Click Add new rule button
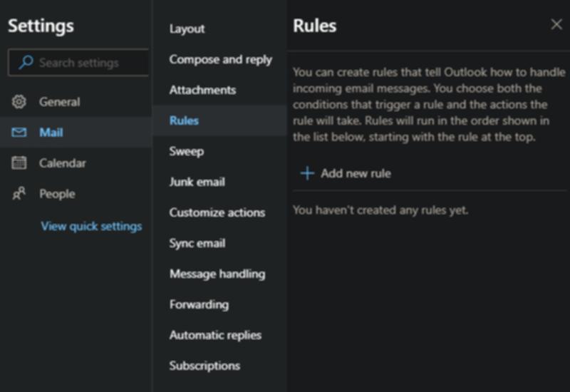The height and width of the screenshot is (392, 570). point(355,173)
